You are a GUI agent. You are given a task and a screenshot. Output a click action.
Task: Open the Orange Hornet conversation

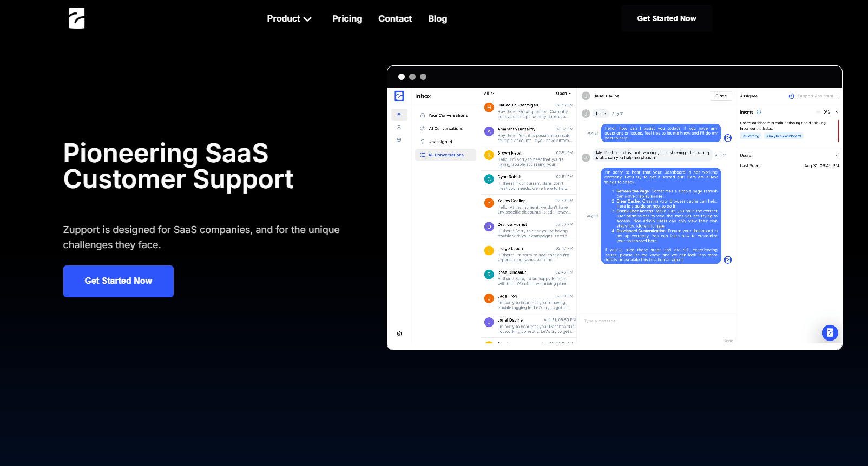[x=528, y=230]
